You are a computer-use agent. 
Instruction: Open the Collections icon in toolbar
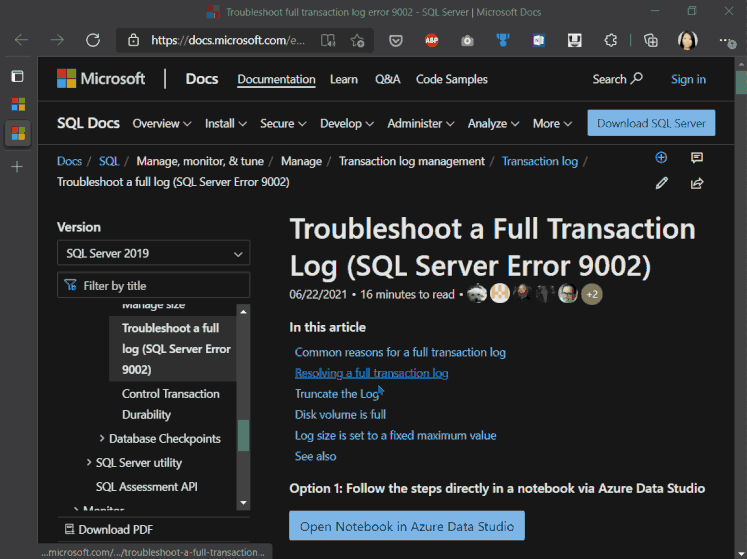point(650,41)
